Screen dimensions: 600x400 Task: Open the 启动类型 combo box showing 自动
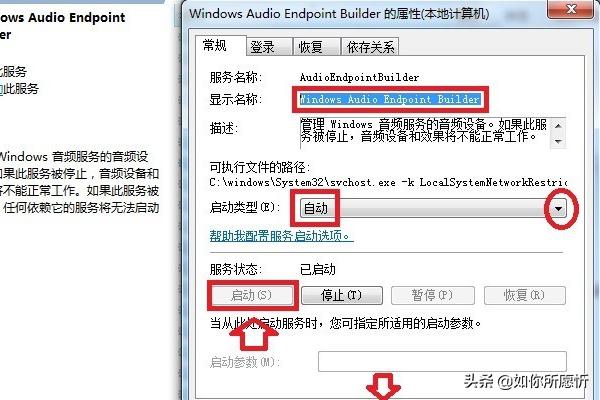[433, 209]
